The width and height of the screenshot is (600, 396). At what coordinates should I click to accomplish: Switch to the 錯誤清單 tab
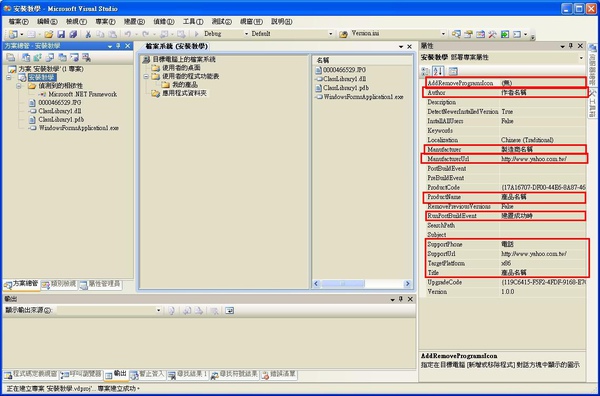coord(279,375)
